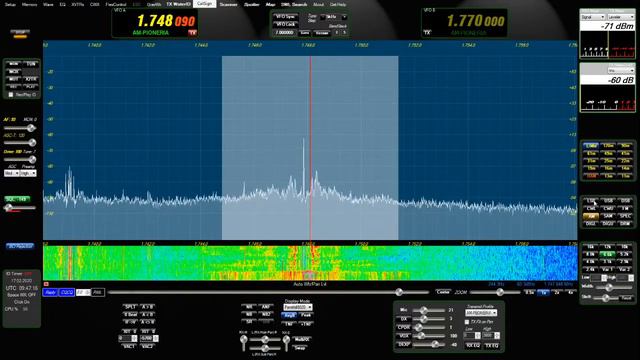Click the small red icon below the waterfall
Viewport: 640px width, 360px height.
tap(46, 284)
